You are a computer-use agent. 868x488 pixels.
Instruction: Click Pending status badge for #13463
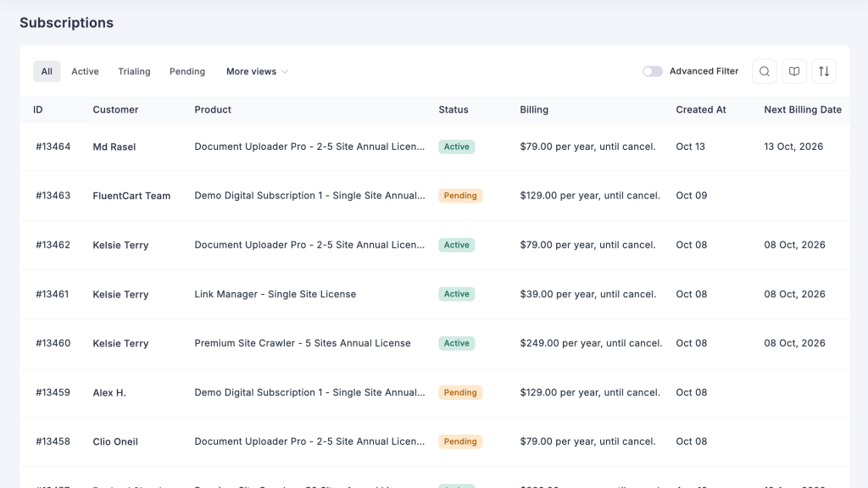[460, 196]
